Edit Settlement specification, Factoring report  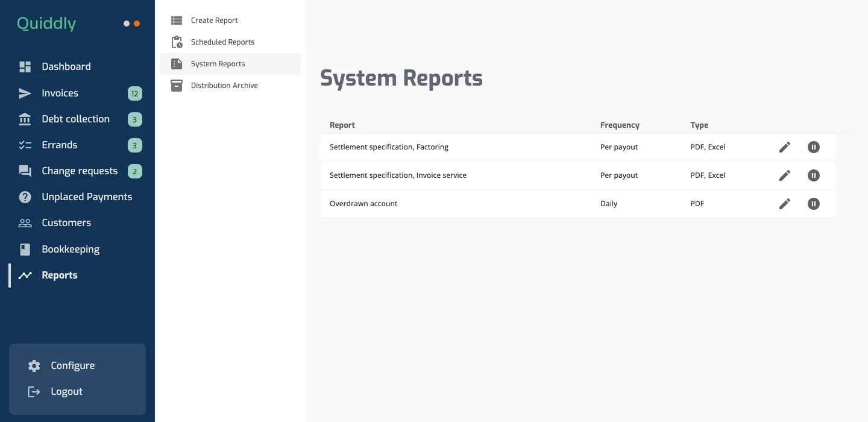click(x=785, y=147)
